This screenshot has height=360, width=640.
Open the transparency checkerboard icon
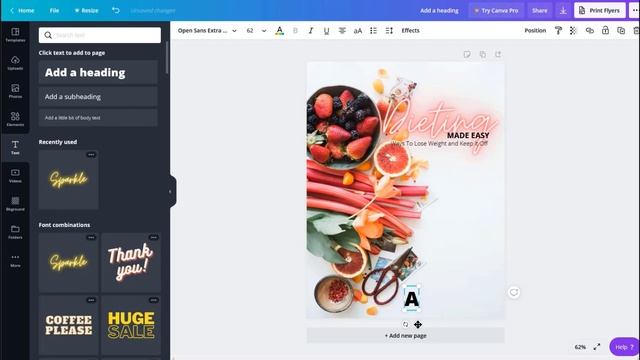click(x=573, y=31)
